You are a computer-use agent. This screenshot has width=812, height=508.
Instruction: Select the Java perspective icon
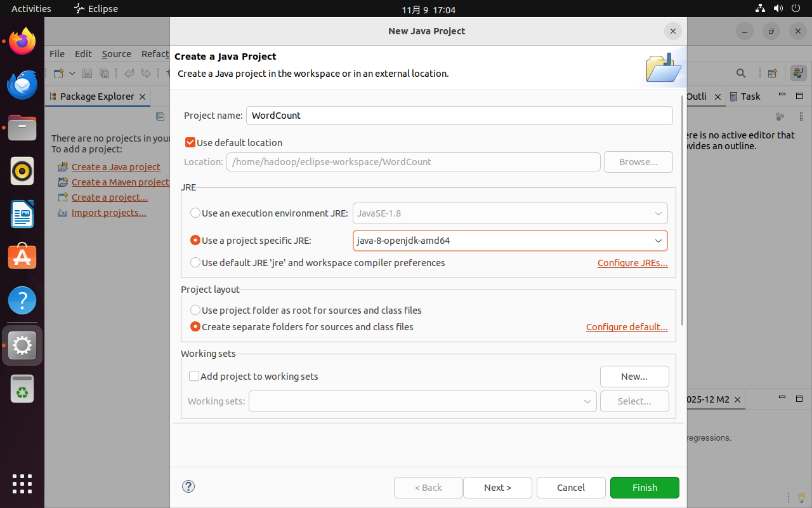(x=798, y=73)
